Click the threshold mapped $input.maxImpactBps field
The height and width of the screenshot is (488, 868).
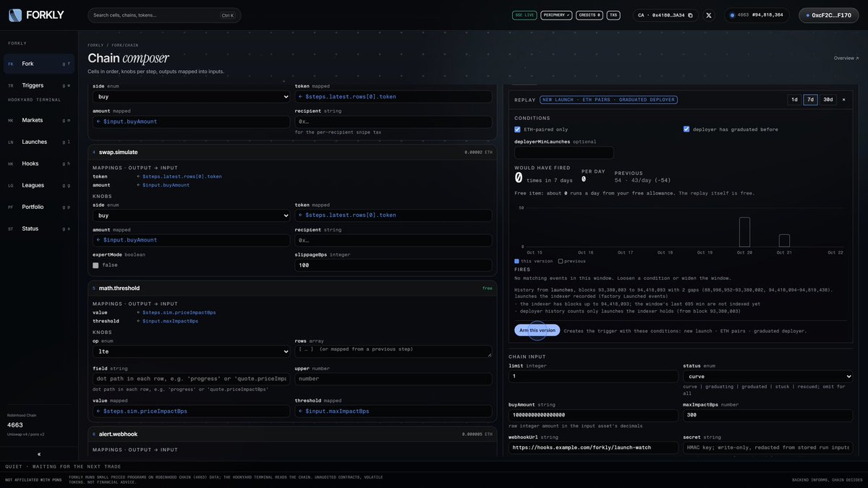click(393, 411)
